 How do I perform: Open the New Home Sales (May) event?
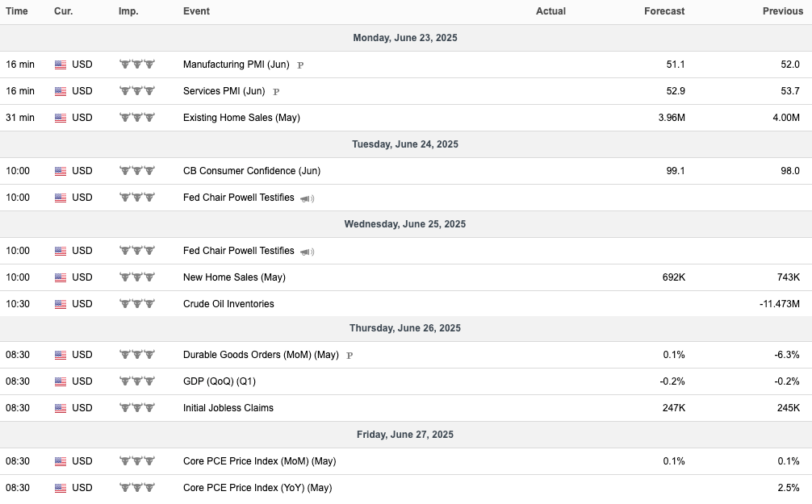235,277
